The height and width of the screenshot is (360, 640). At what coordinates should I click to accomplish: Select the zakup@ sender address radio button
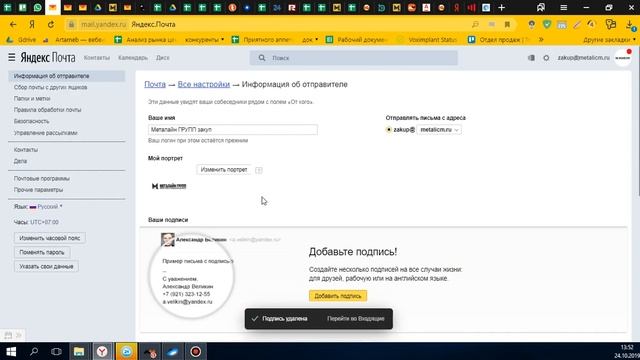388,129
